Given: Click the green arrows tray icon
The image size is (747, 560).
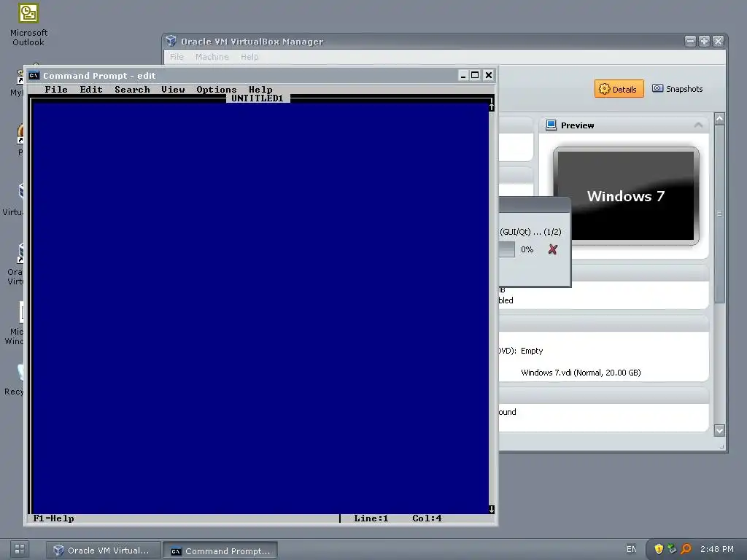Looking at the screenshot, I should [672, 549].
